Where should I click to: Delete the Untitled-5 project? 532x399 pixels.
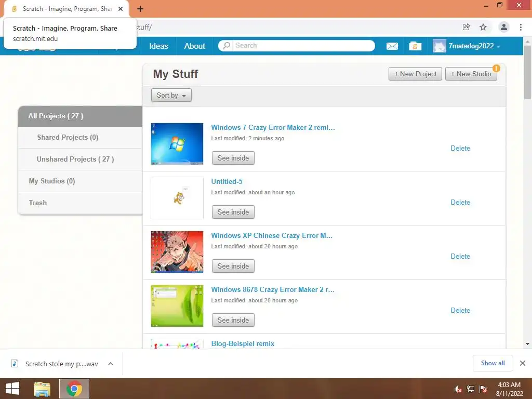click(x=460, y=202)
